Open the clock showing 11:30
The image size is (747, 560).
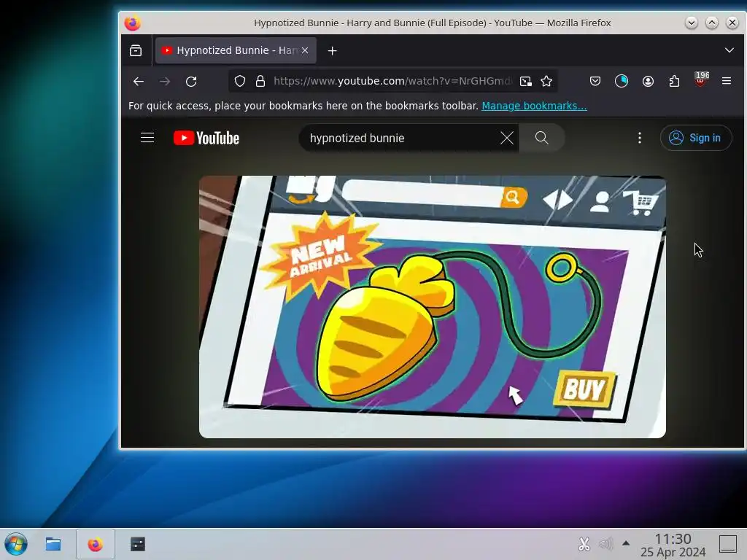pos(673,545)
